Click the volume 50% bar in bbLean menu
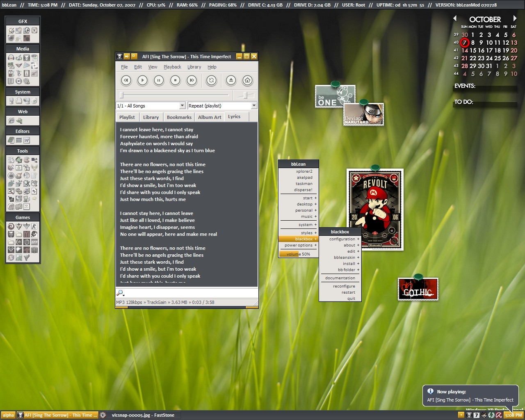 pos(298,254)
